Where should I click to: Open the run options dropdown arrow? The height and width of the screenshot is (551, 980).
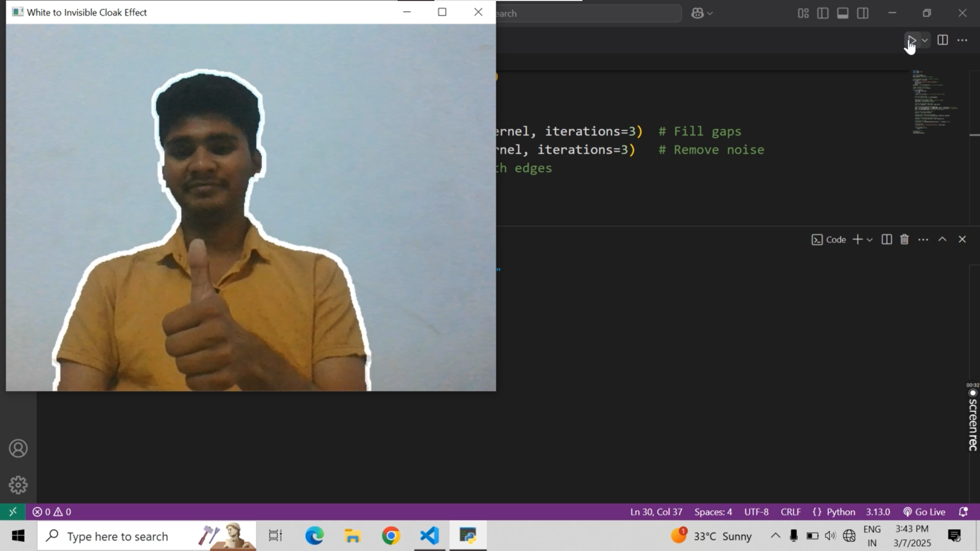coord(924,40)
